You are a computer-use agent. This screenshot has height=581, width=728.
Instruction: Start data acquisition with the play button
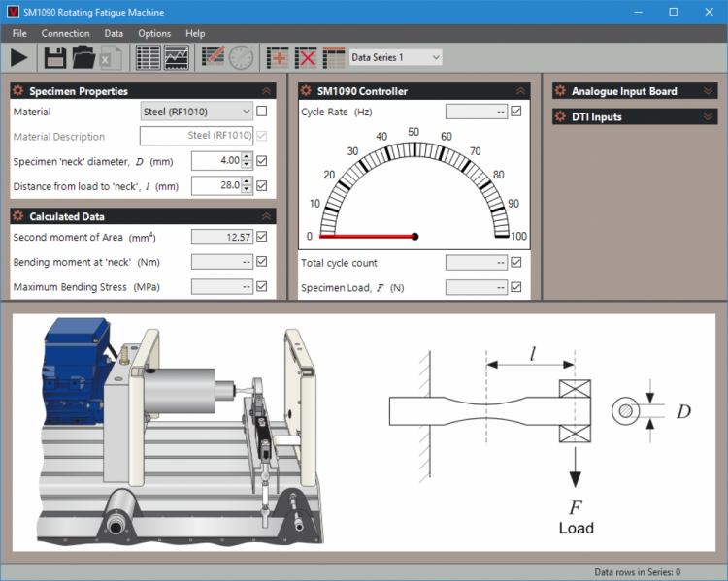pos(19,58)
